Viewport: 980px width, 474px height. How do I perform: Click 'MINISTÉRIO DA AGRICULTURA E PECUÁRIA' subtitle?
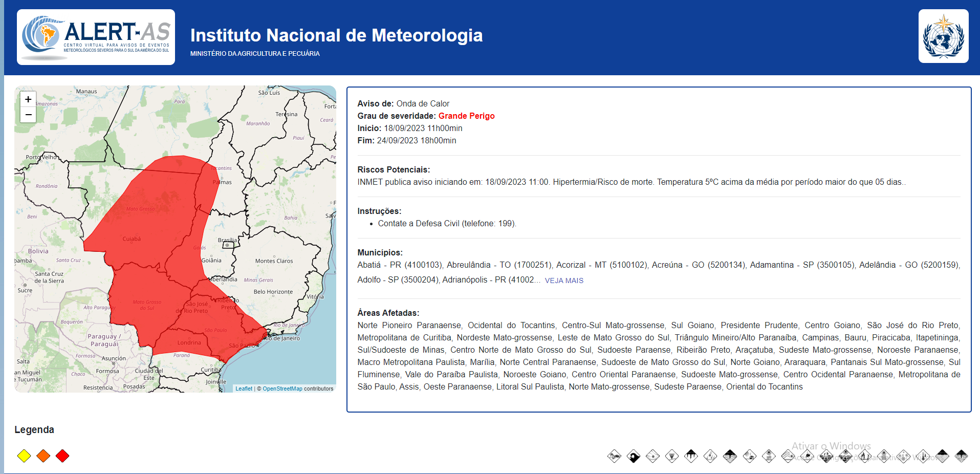pos(255,53)
